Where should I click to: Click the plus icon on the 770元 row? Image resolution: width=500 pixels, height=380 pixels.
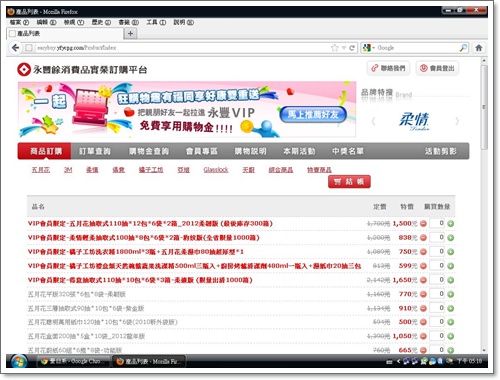tap(451, 294)
